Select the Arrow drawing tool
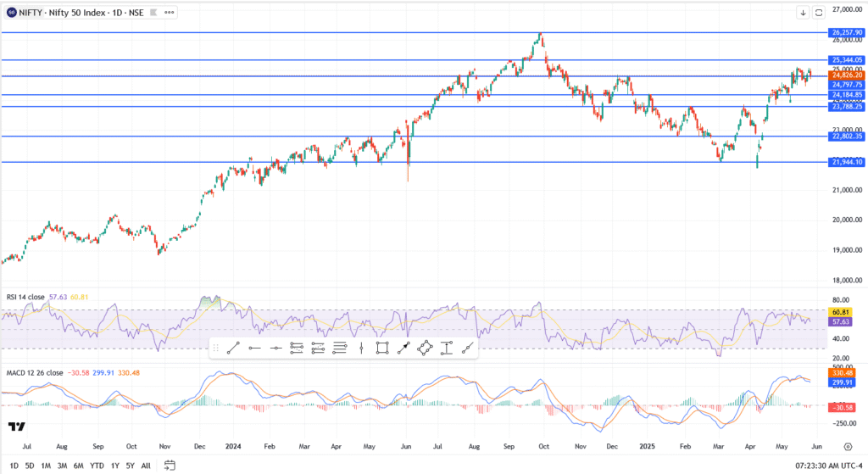The width and height of the screenshot is (868, 474). [403, 348]
